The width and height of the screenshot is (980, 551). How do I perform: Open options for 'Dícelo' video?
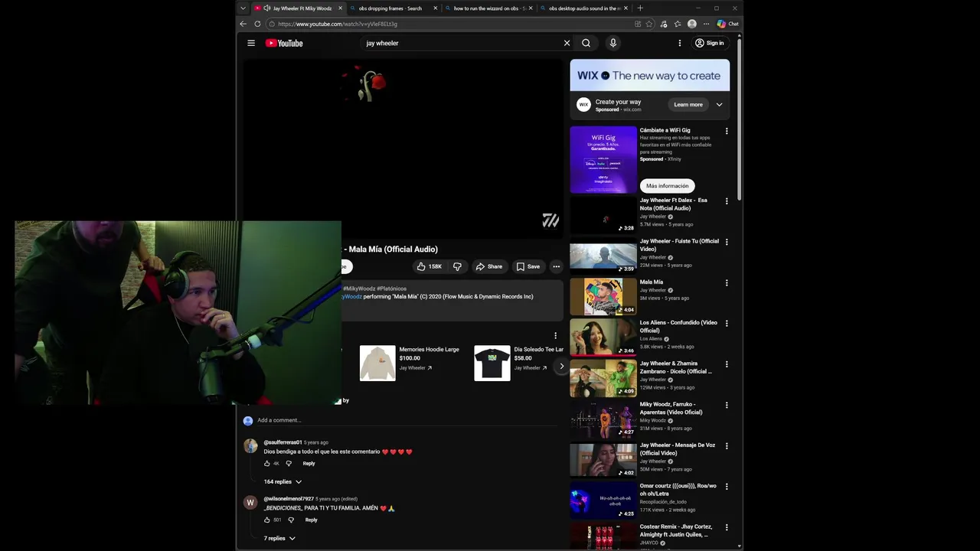(x=727, y=364)
